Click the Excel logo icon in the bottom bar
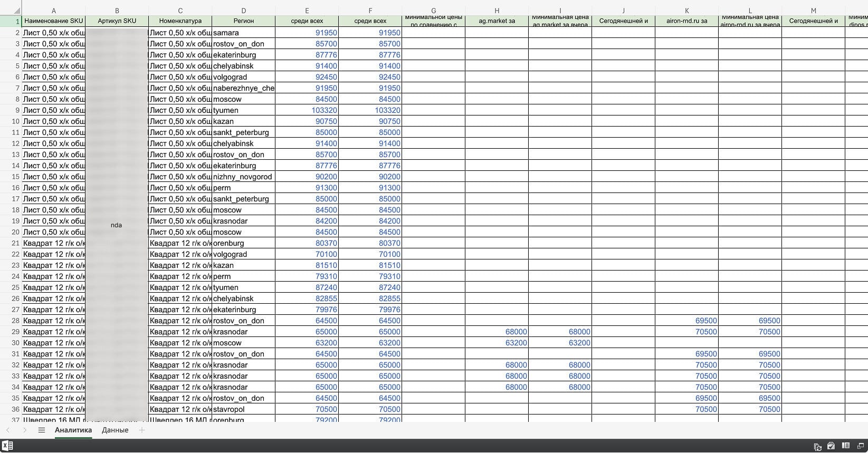The image size is (868, 453). [x=7, y=446]
